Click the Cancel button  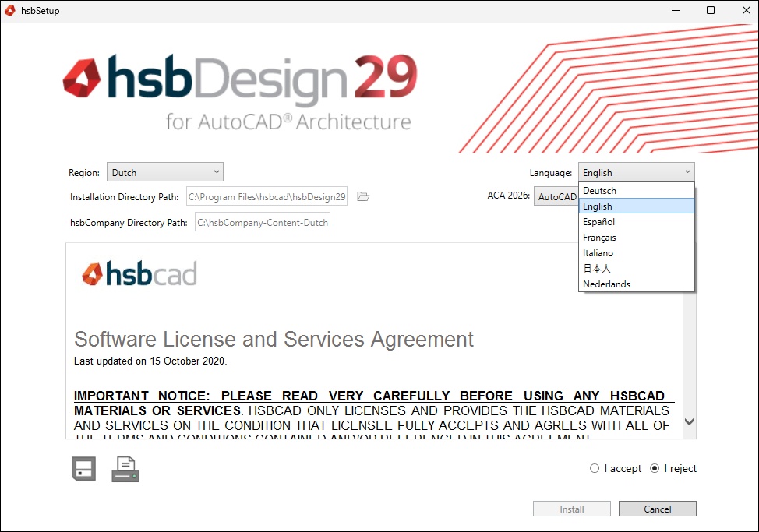pos(658,509)
